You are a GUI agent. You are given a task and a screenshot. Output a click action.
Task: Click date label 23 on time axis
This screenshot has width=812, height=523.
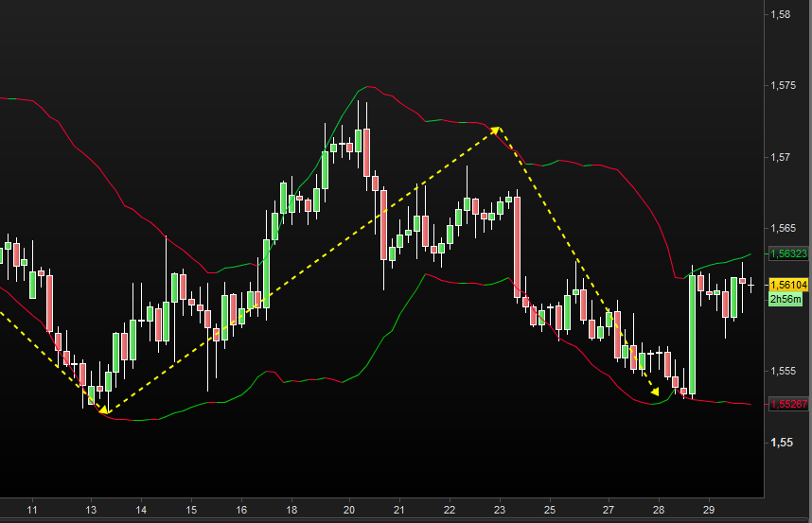(499, 510)
